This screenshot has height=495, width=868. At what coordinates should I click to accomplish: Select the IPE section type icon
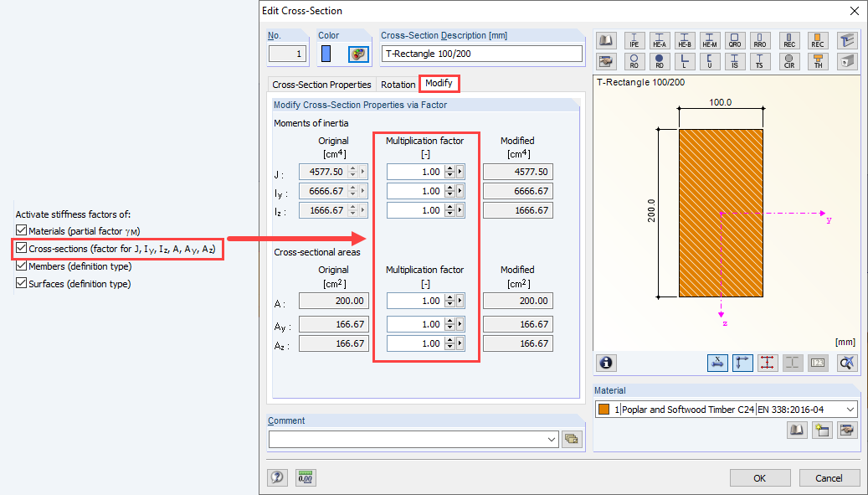pos(634,40)
